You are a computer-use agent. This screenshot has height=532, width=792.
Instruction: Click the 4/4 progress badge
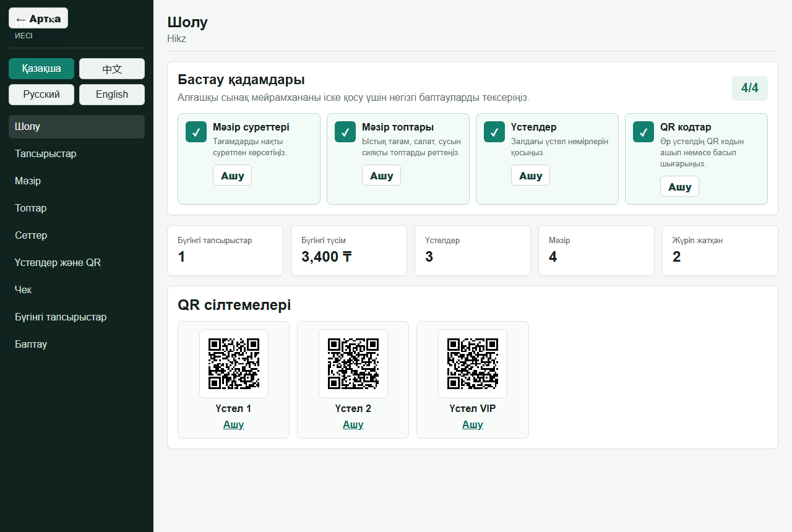(x=749, y=88)
